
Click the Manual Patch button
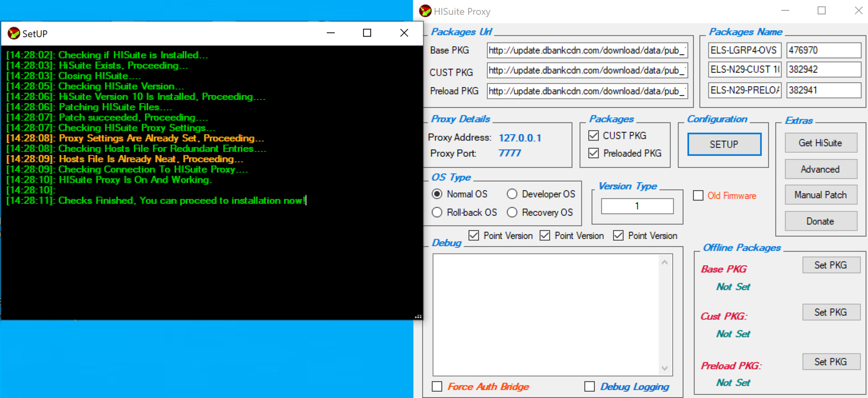tap(820, 195)
